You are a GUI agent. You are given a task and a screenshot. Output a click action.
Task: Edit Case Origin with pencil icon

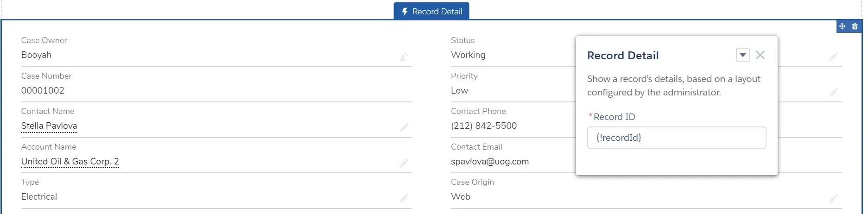[x=834, y=198]
